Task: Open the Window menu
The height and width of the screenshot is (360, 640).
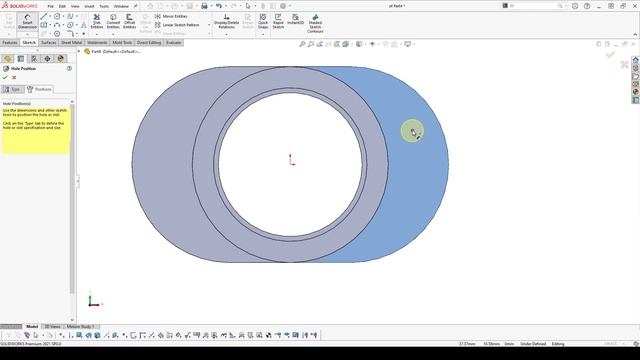Action: tap(121, 6)
